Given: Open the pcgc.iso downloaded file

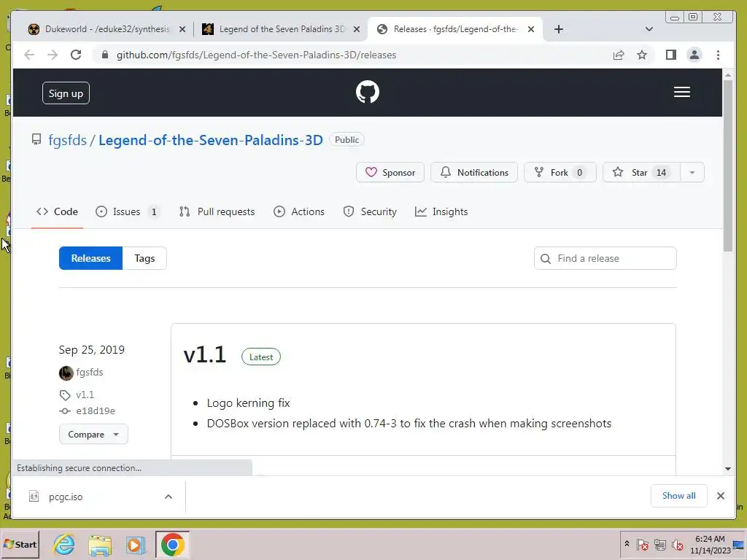Looking at the screenshot, I should pos(66,497).
